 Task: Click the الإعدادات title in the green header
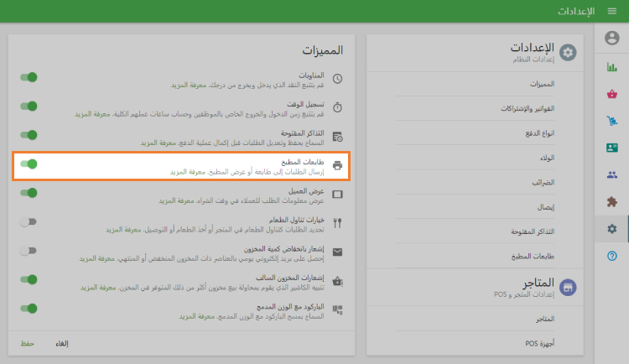coord(576,11)
